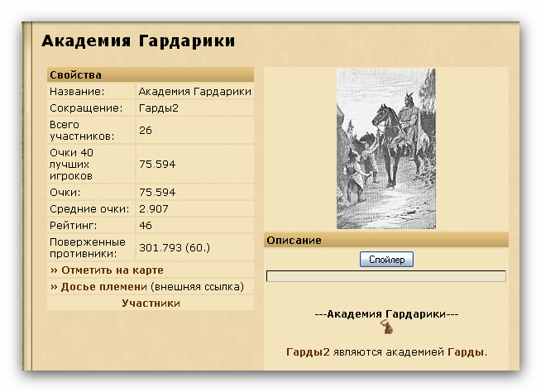The width and height of the screenshot is (541, 392).
Task: Click the 75.594 value beside Очки 40 лучших игроков
Action: [x=157, y=164]
